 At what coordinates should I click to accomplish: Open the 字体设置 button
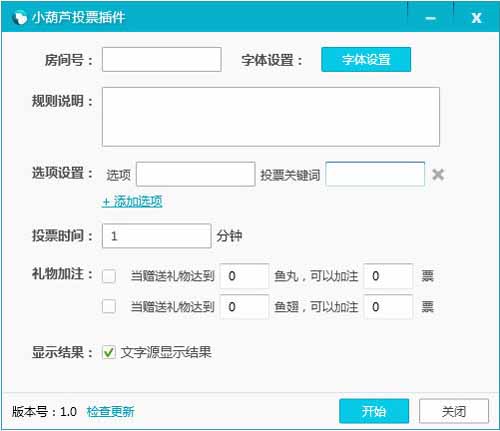[x=366, y=60]
